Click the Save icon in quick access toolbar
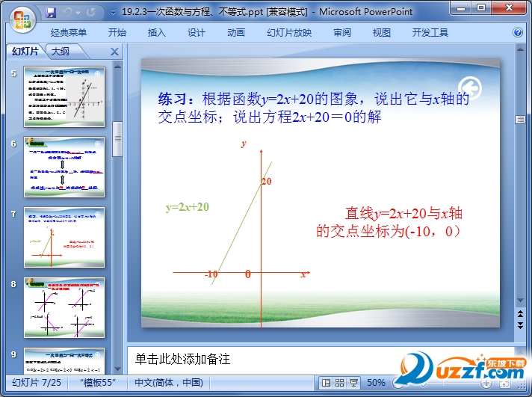 click(51, 12)
